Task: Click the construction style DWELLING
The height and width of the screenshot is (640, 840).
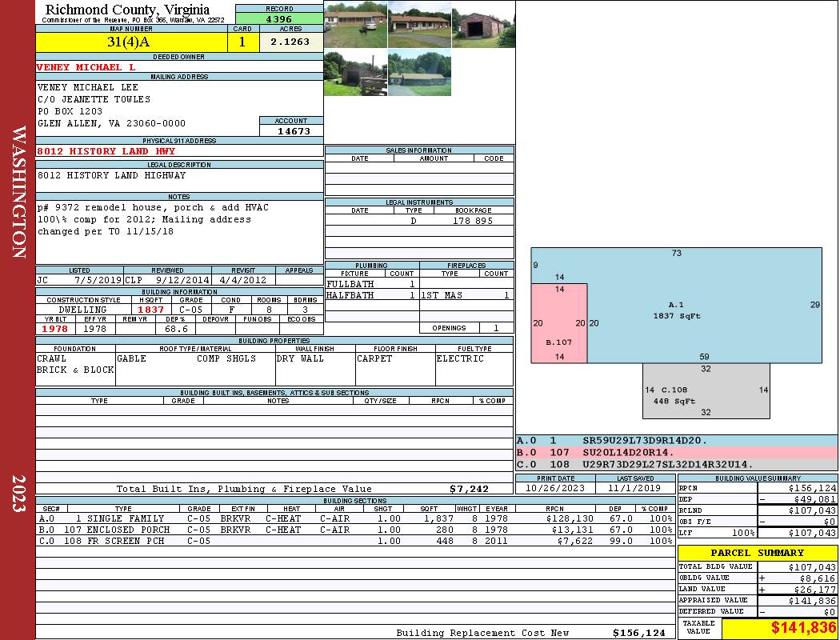Action: tap(82, 310)
